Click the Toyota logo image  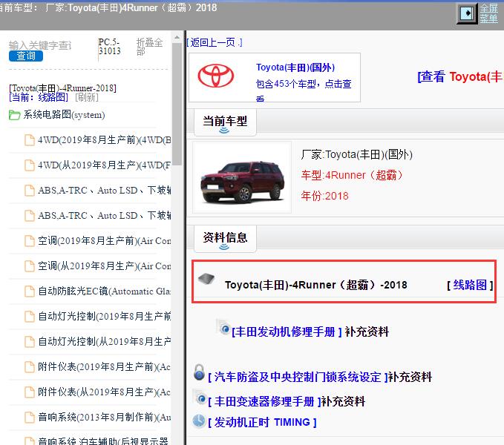click(216, 76)
